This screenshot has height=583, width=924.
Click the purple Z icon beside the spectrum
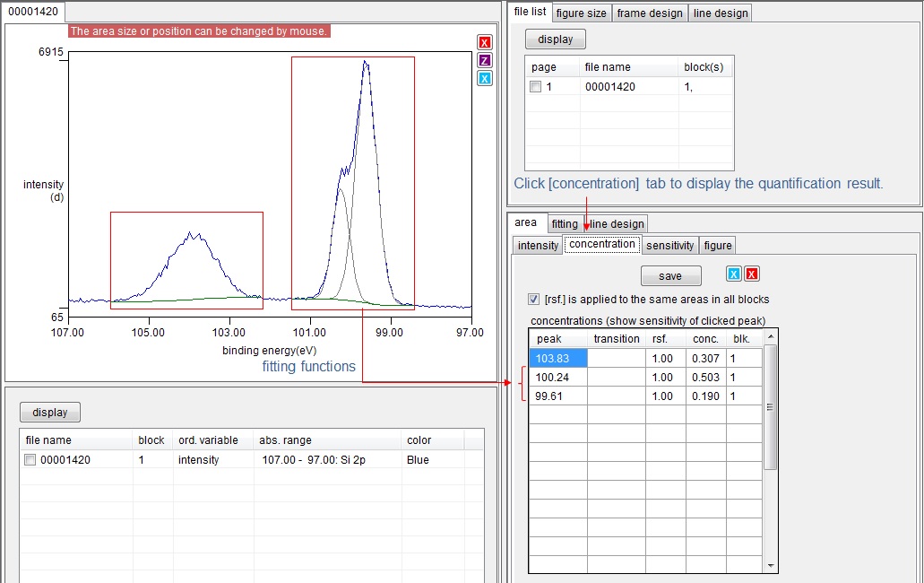pos(485,60)
